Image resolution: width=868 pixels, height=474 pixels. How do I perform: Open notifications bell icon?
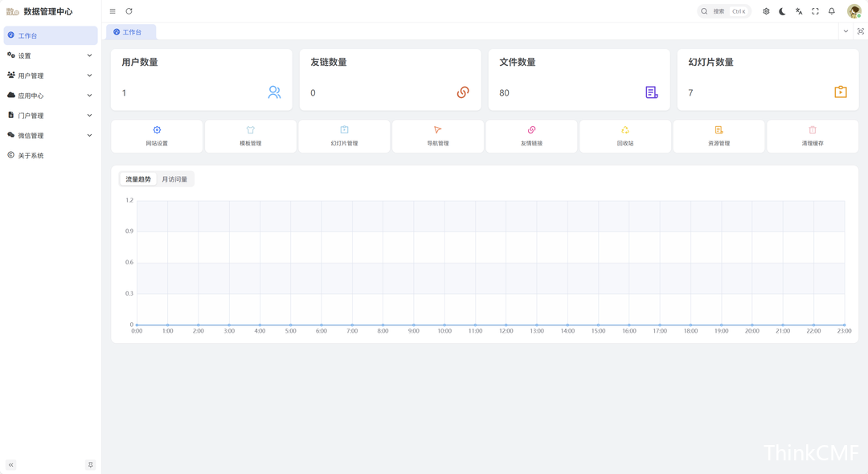(832, 11)
